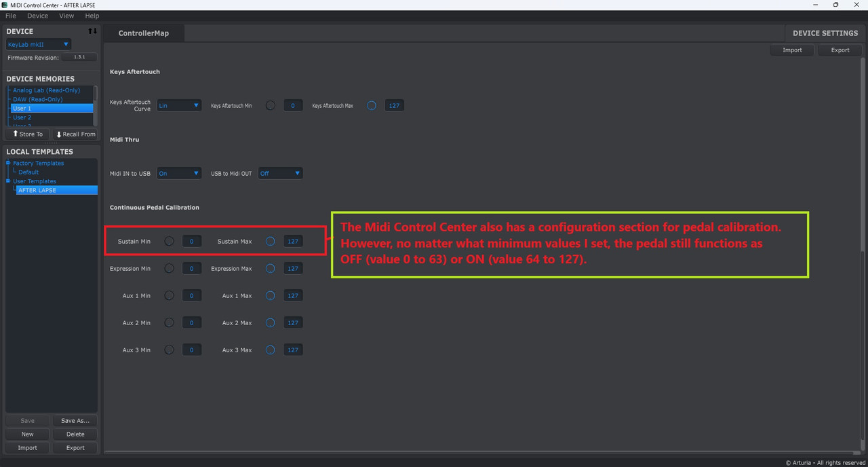
Task: Open the File menu
Action: [x=11, y=16]
